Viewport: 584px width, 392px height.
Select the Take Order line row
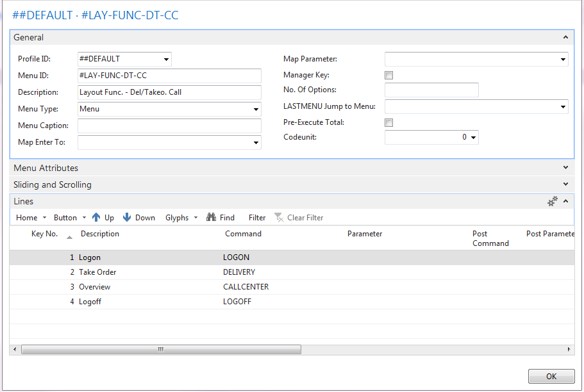[x=97, y=272]
